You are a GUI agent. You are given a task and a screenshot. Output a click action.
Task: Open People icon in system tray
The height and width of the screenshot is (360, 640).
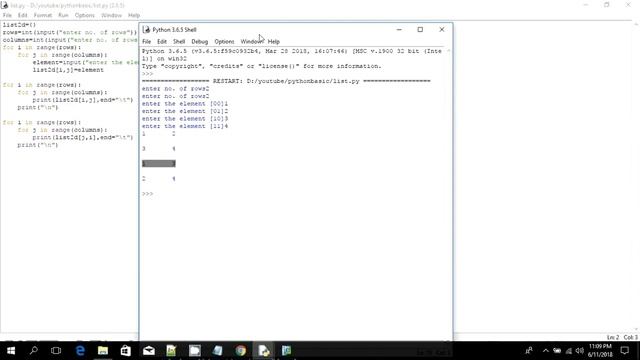pyautogui.click(x=529, y=351)
